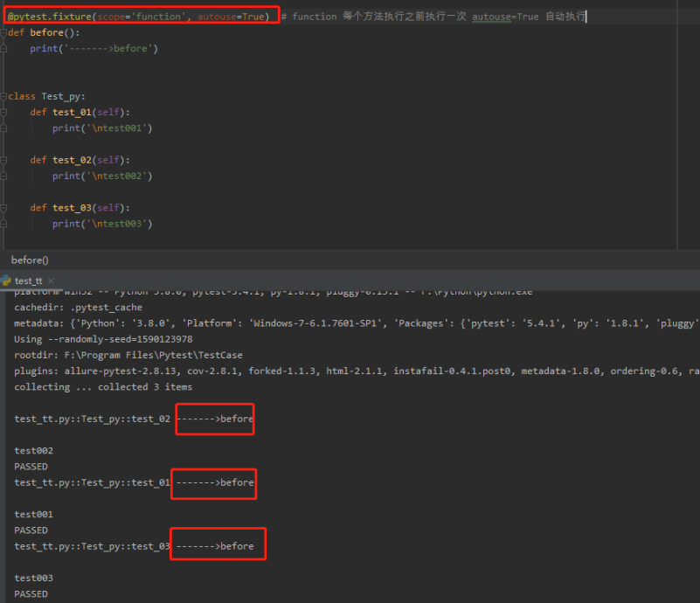Click 'test_tt.py::Test_py::test_02' in console
Image resolution: width=700 pixels, height=603 pixels.
(92, 419)
